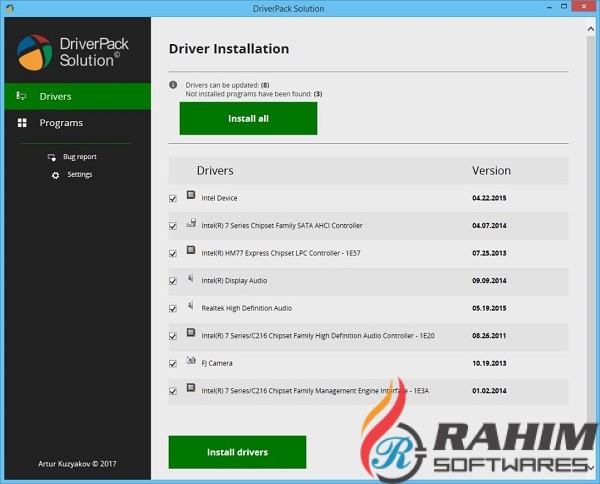This screenshot has width=600, height=484.
Task: Switch to the Drivers section in sidebar
Action: [x=55, y=96]
